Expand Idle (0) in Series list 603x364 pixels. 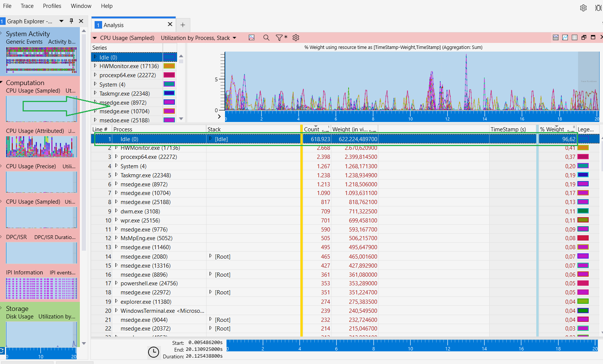pos(95,57)
